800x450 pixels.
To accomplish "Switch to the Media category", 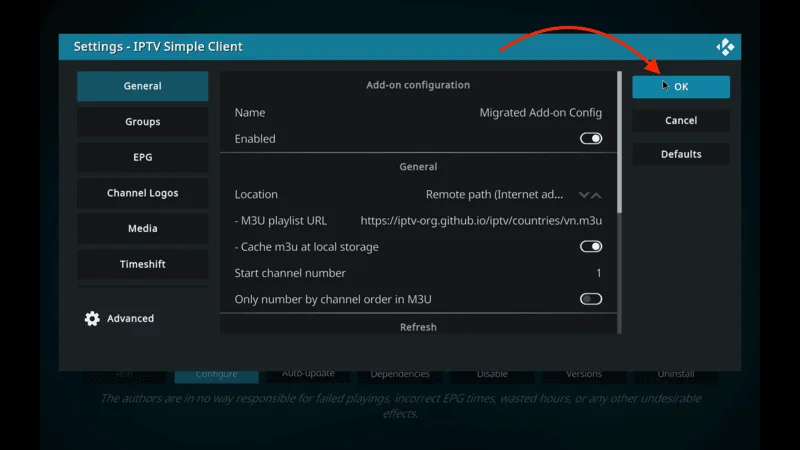I will 142,228.
